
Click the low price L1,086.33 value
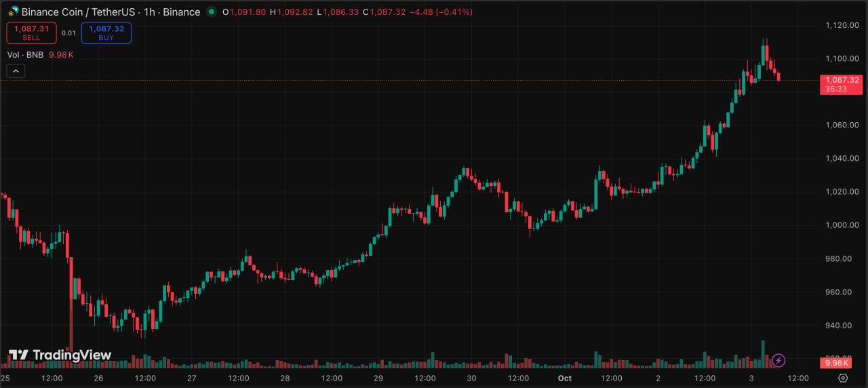(338, 12)
